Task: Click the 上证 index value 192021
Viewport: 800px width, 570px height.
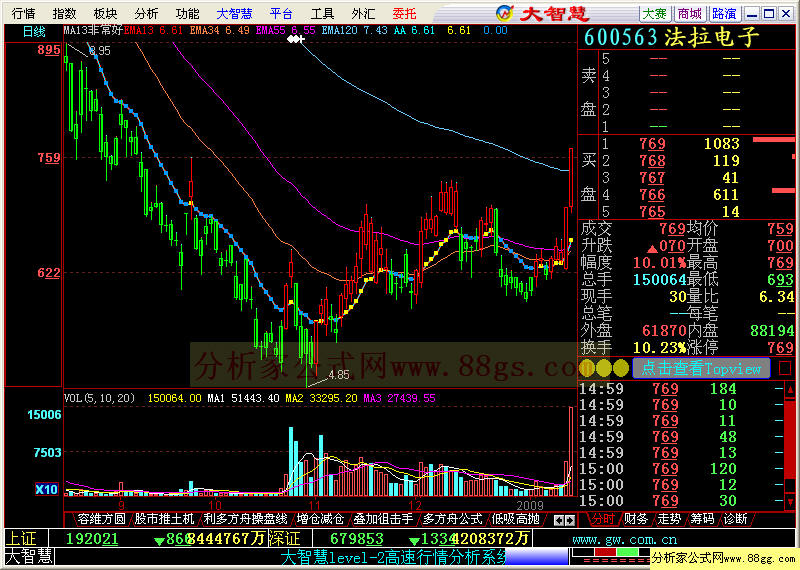Action: tap(92, 539)
